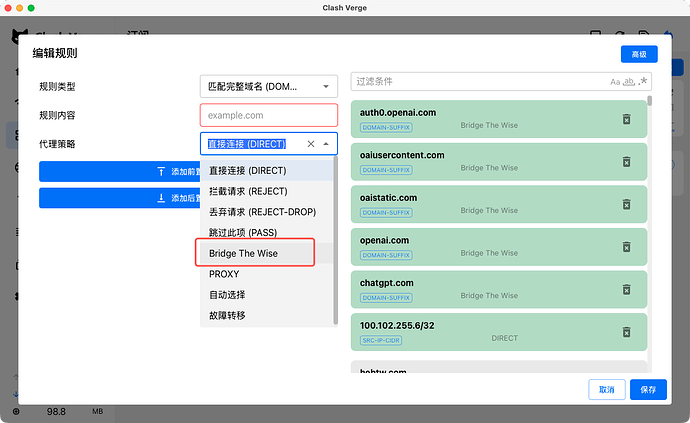The image size is (690, 423).
Task: Select the oaiusercontent.com rule text
Action: (x=402, y=155)
